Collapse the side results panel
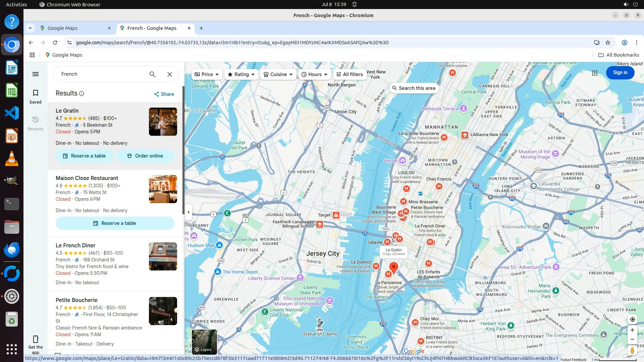Screen dimensions: 644x362 188,212
